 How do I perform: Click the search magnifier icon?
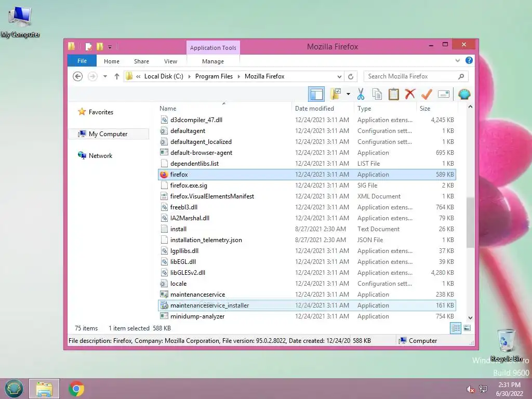click(461, 76)
